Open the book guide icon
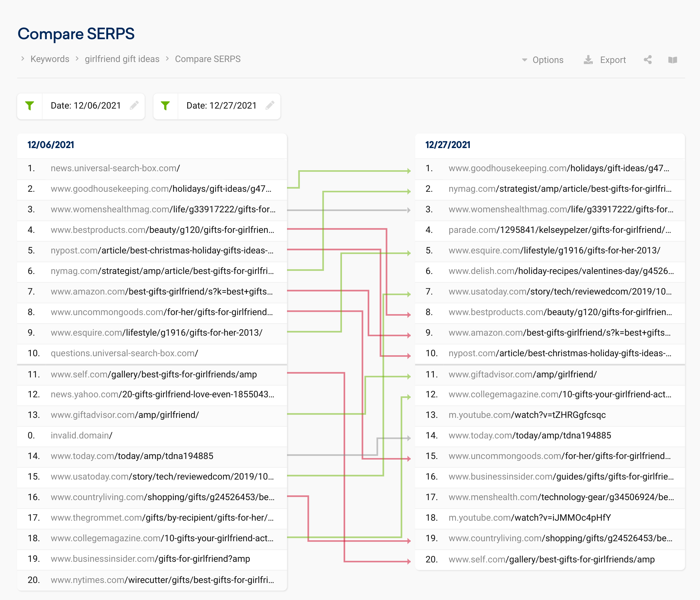 pos(673,60)
